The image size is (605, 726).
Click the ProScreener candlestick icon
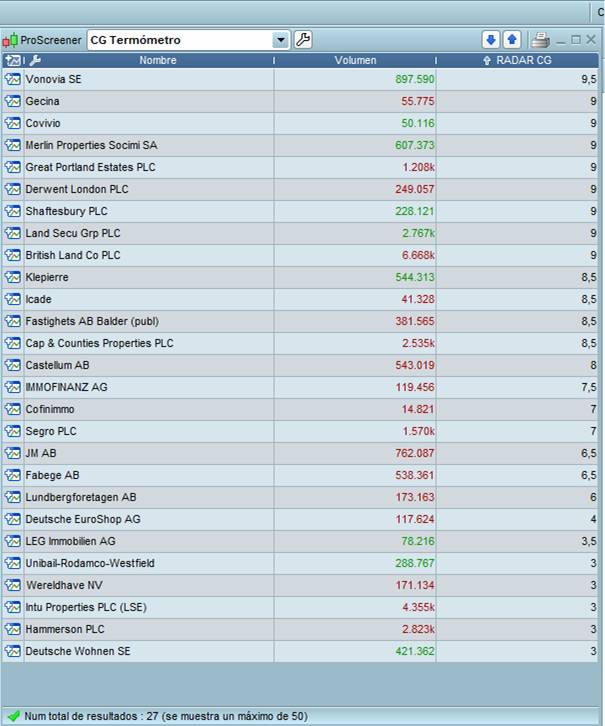[x=10, y=41]
